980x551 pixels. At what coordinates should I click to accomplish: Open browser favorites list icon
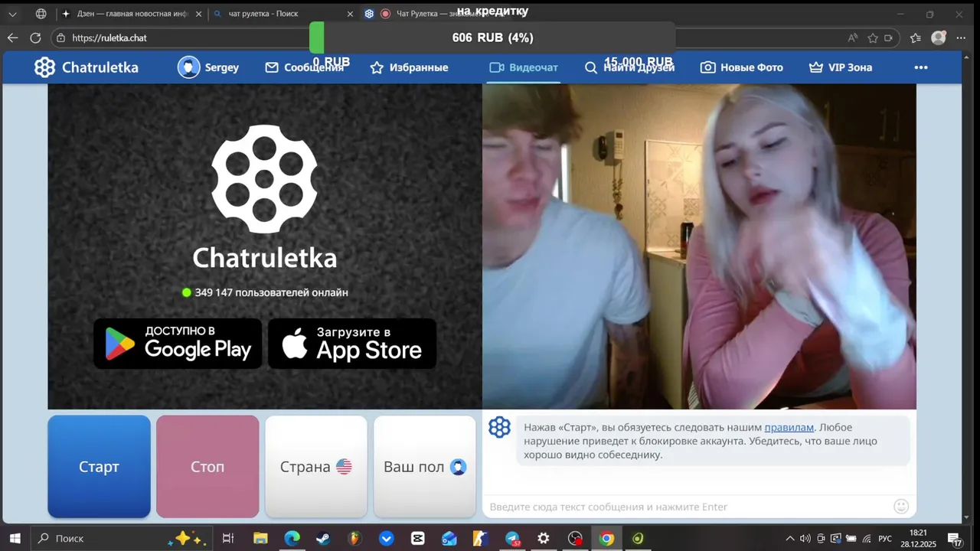coord(916,37)
